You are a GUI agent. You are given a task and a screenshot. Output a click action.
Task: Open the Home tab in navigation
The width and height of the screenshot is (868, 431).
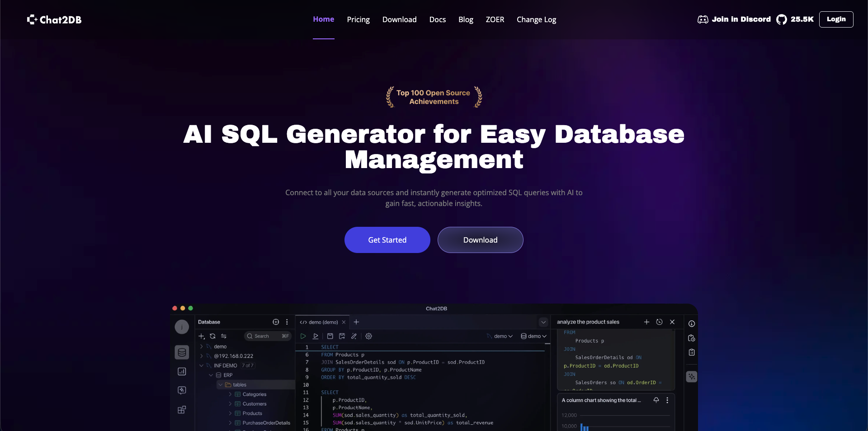(x=324, y=19)
